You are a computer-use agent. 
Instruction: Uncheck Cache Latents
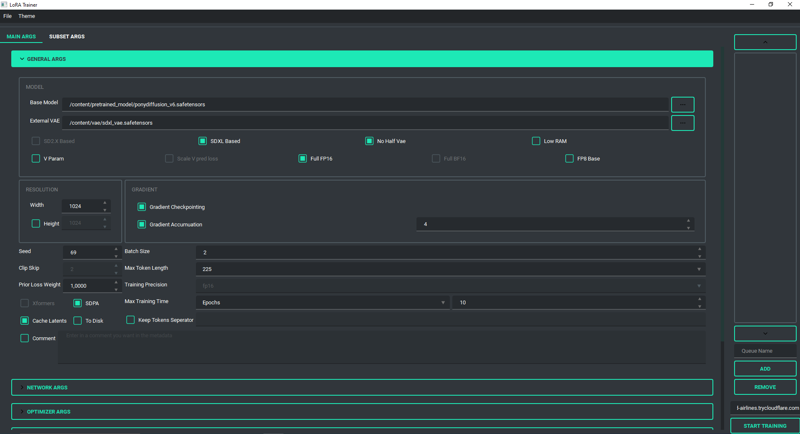click(24, 321)
